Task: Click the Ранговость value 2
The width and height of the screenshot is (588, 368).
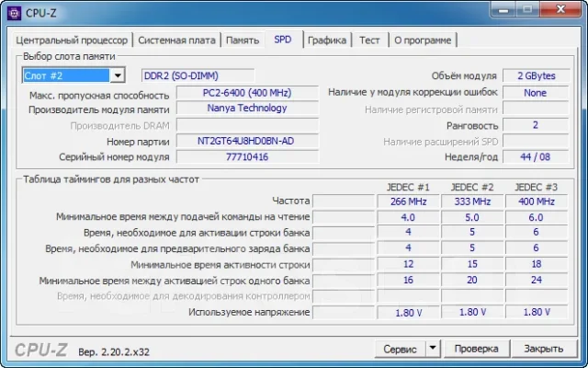Action: (x=536, y=125)
